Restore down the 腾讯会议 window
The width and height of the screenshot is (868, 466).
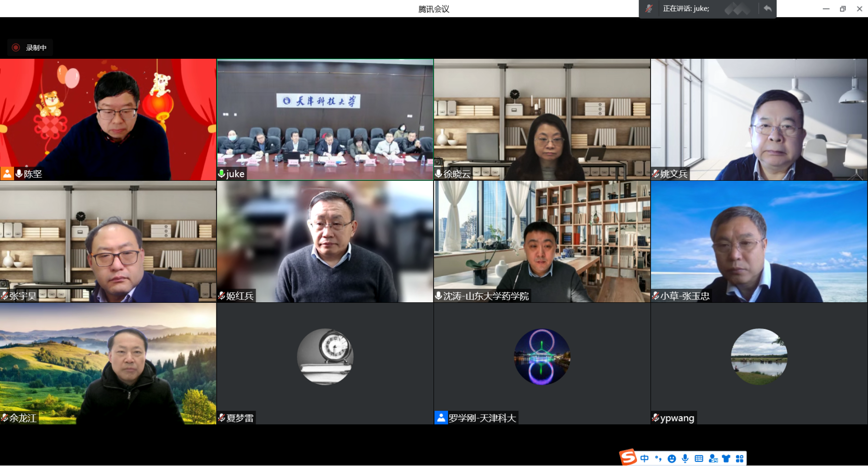click(843, 9)
